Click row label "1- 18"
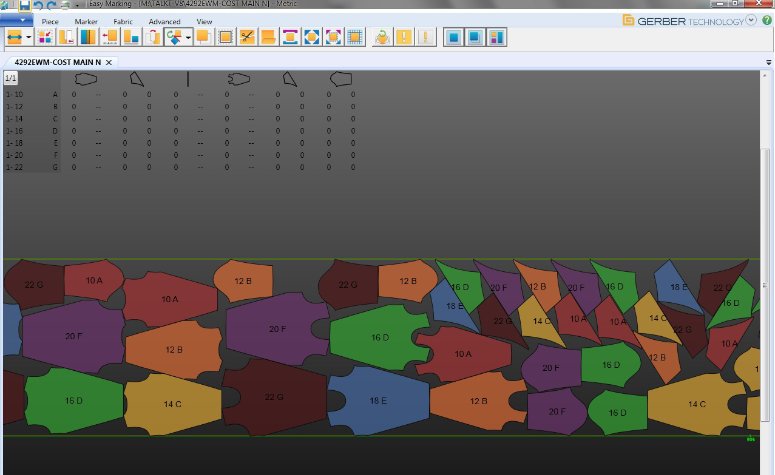The image size is (775, 475). (14, 143)
